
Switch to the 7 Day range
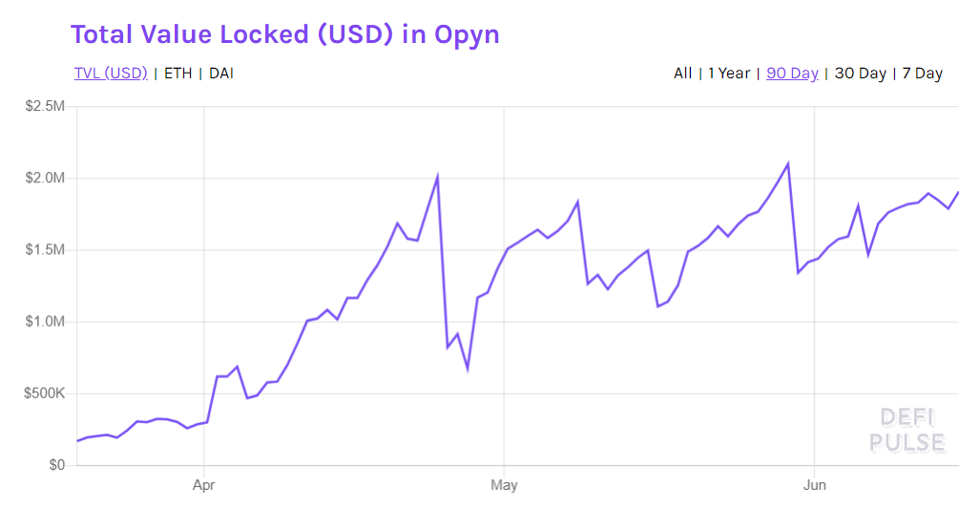point(921,74)
